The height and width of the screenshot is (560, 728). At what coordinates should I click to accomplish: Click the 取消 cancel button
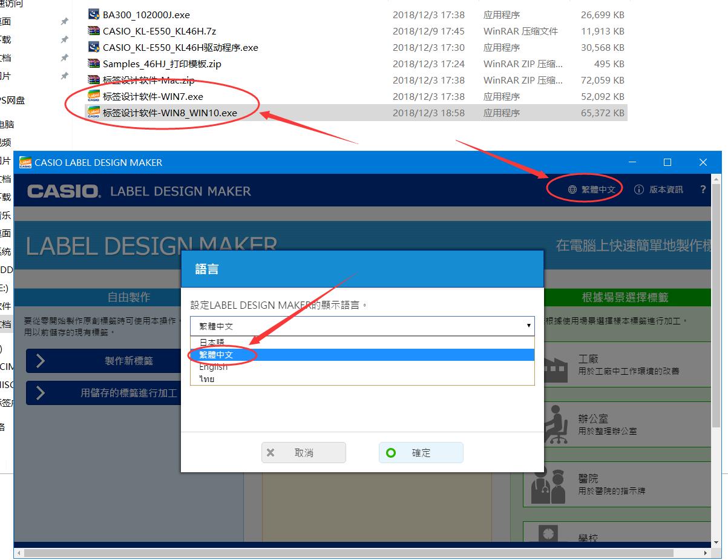coord(304,453)
